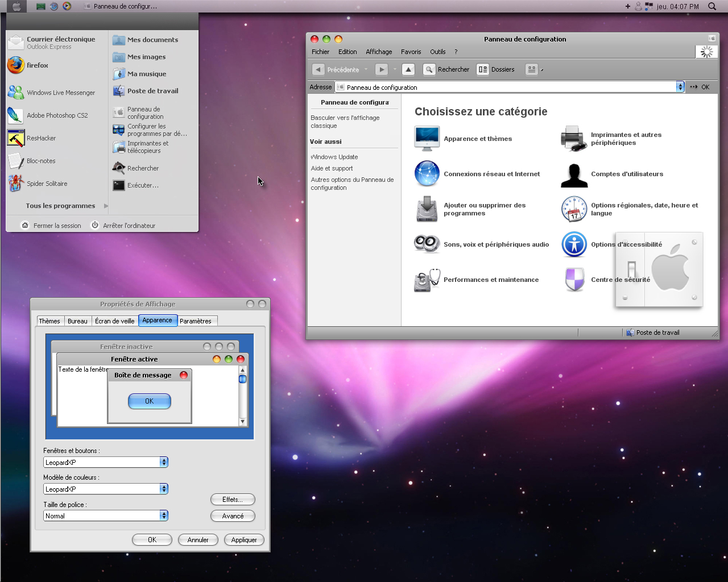Open the Options d'accessibilité icon
Viewport: 728px width, 582px height.
point(574,244)
